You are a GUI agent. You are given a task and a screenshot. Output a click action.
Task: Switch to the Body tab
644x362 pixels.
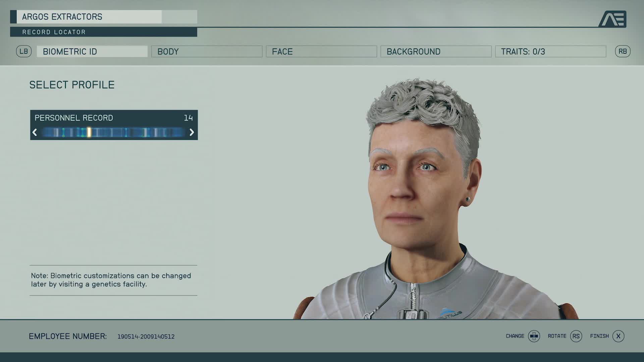207,51
